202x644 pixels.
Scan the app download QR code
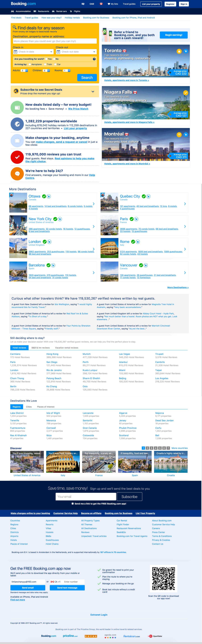(x=164, y=579)
